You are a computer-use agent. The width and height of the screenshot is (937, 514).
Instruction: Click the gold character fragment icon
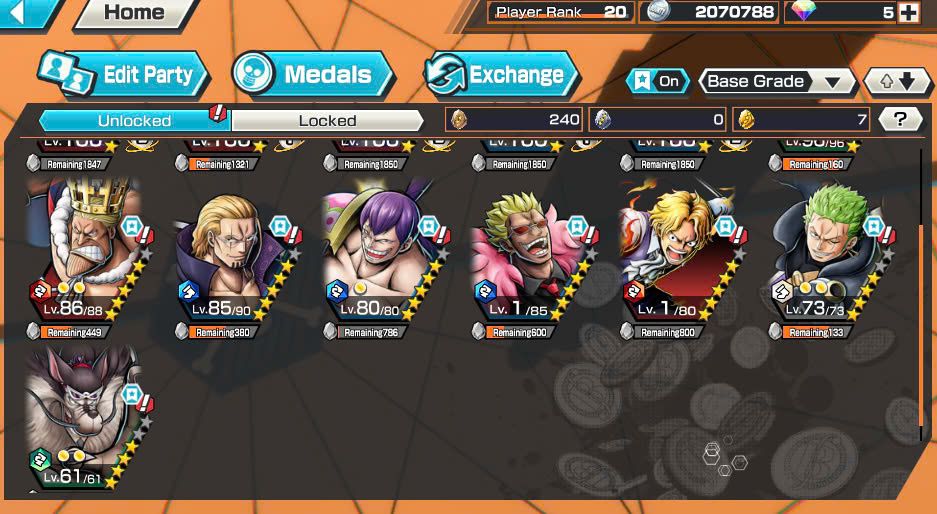tap(745, 120)
